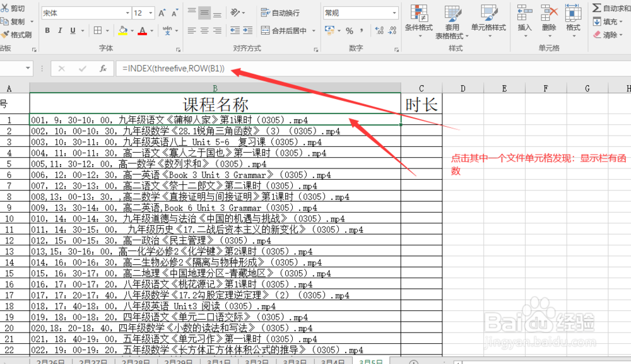Toggle bold formatting

pos(47,30)
